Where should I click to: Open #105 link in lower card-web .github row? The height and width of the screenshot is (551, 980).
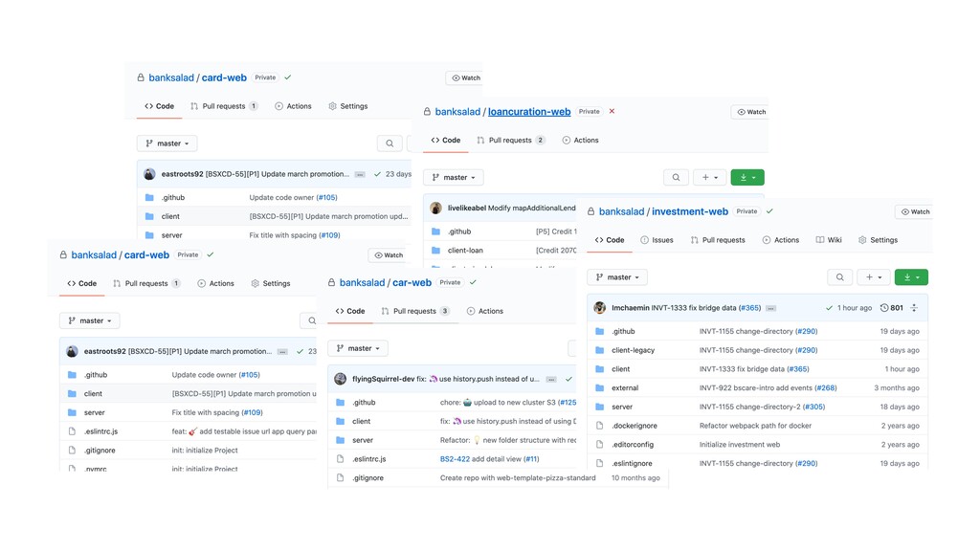250,375
